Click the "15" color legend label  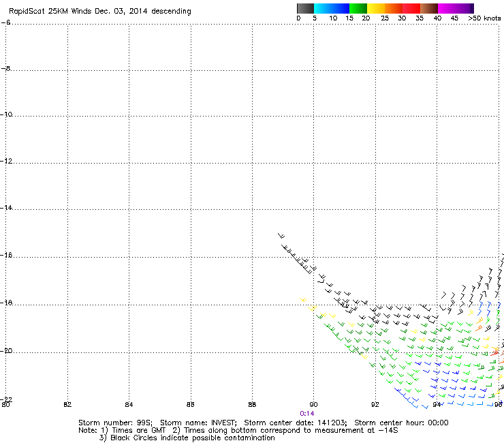(x=349, y=18)
